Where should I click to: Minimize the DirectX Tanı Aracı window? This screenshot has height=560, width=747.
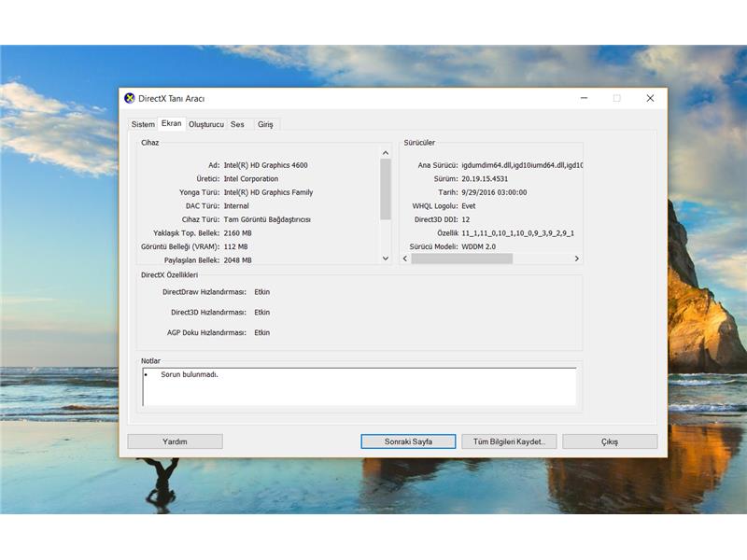[x=585, y=98]
